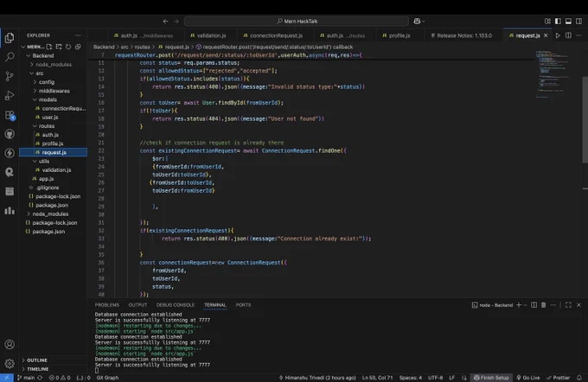
Task: Open the editor more actions menu
Action: [x=578, y=35]
